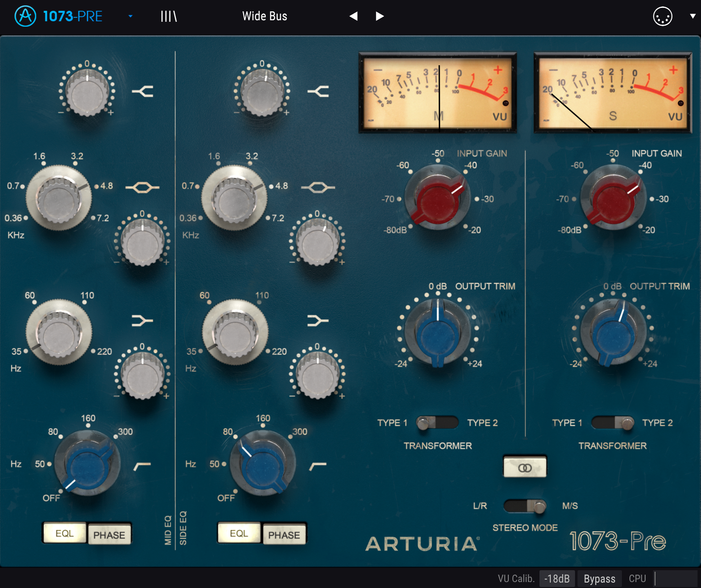Click the Side EQ blue high-pass filter knob
Image resolution: width=701 pixels, height=588 pixels.
pos(263,464)
